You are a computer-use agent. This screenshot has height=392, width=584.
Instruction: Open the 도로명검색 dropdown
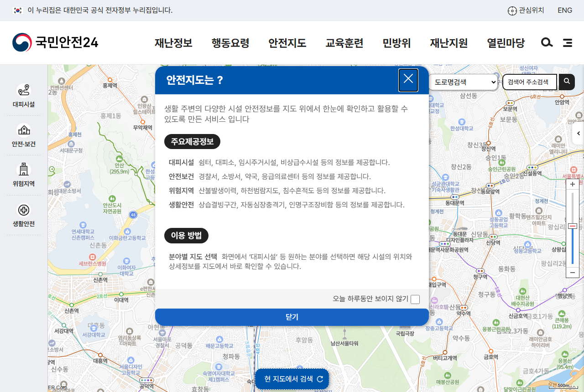coord(463,82)
